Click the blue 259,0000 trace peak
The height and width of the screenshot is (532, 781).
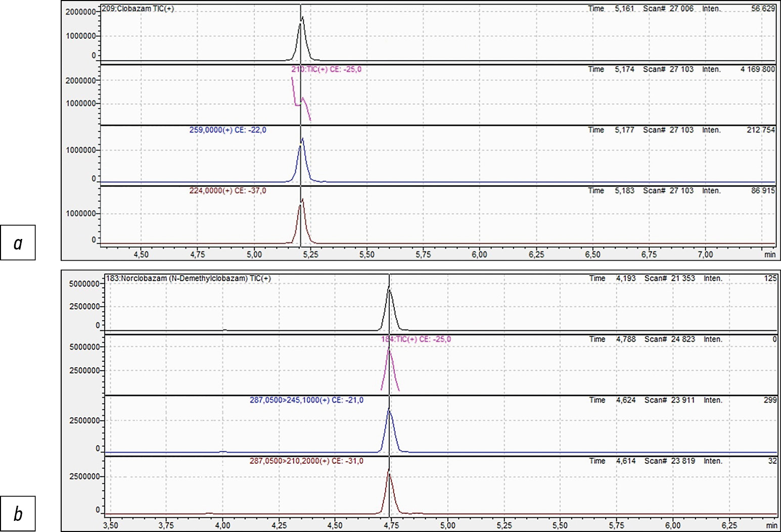[302, 139]
